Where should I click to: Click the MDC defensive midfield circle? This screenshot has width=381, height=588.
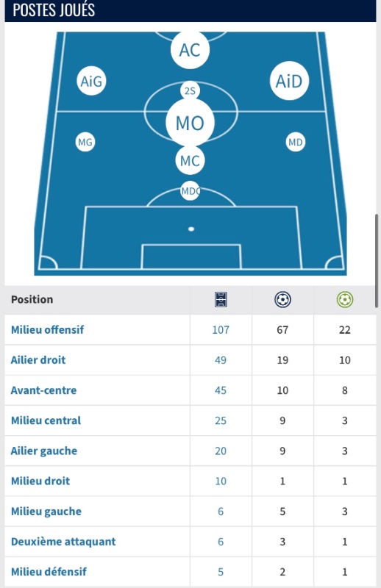pyautogui.click(x=190, y=191)
